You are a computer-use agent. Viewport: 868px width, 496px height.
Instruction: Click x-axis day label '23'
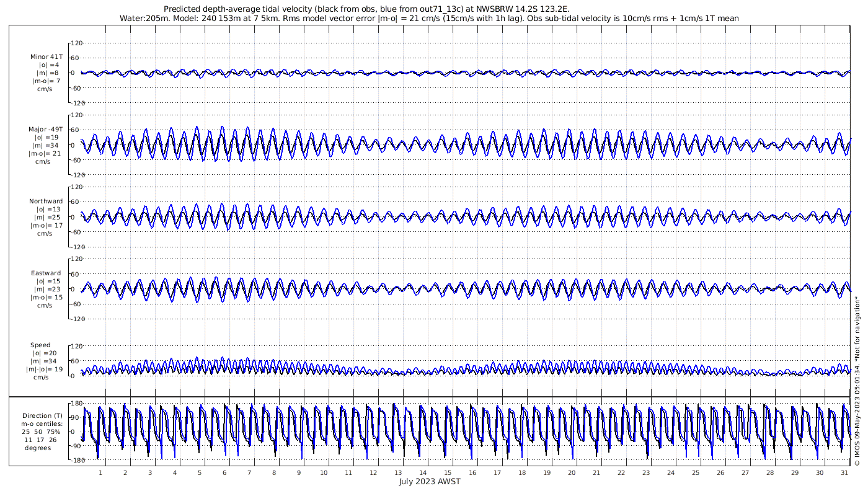pos(646,472)
